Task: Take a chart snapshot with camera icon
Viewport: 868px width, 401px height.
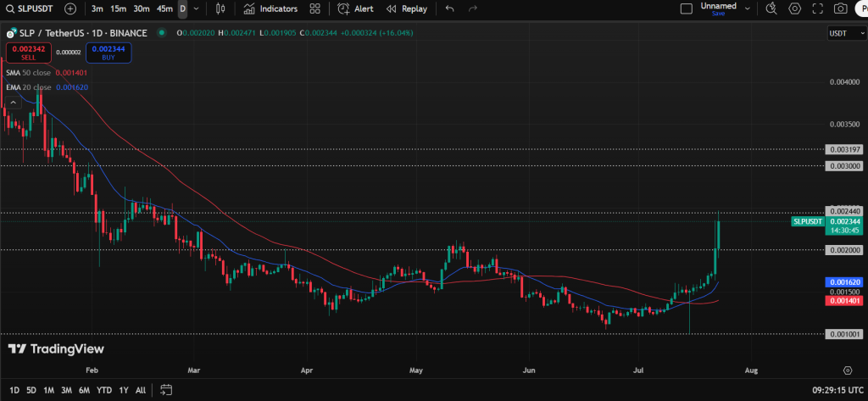Action: 840,8
